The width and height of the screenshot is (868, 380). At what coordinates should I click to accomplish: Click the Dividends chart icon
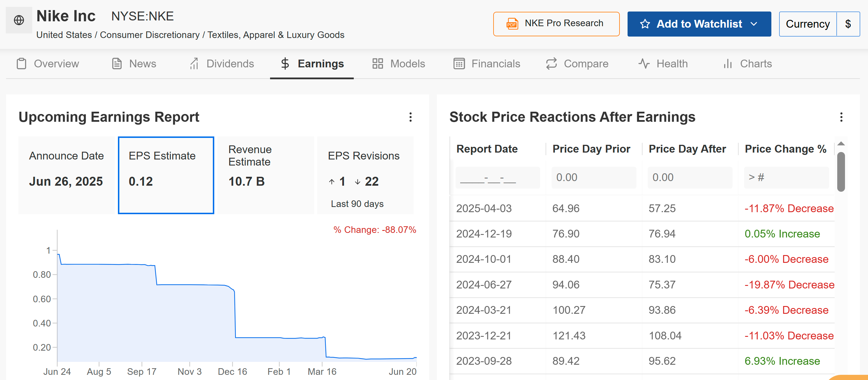(x=194, y=64)
